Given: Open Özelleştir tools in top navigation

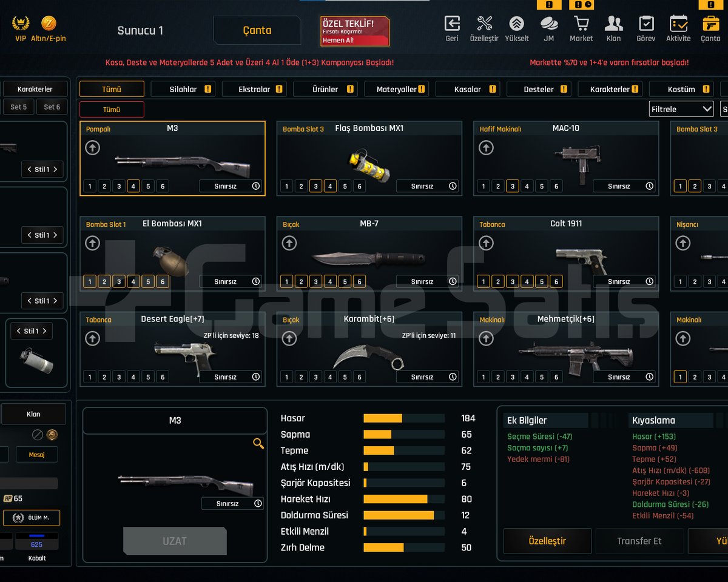Looking at the screenshot, I should click(484, 28).
